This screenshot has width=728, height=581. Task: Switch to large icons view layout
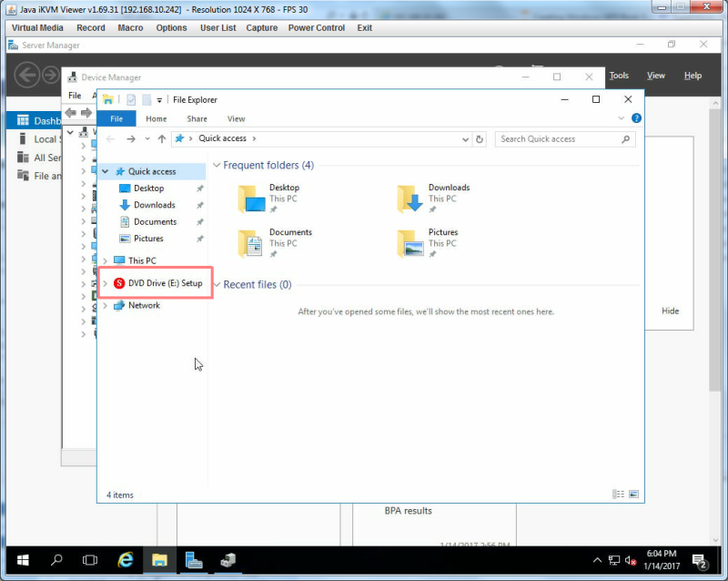[x=633, y=494]
